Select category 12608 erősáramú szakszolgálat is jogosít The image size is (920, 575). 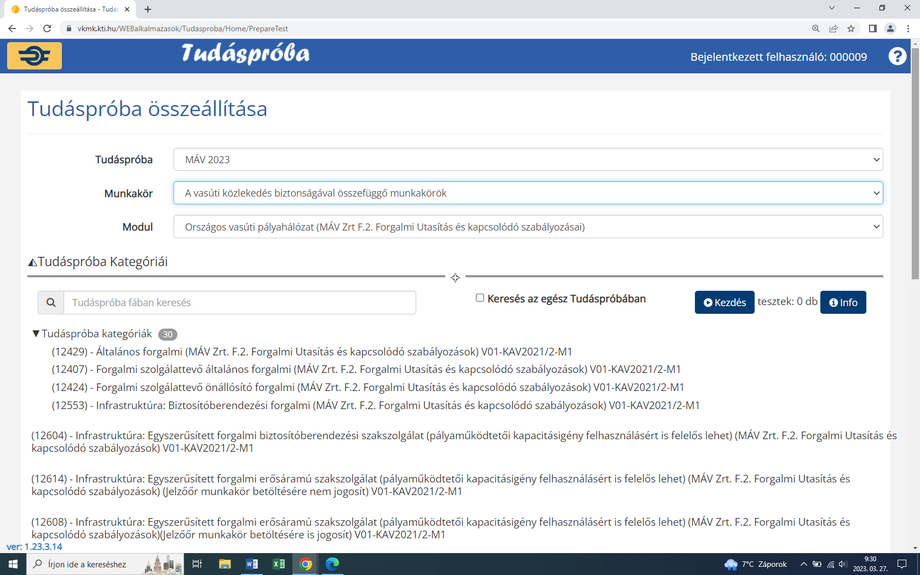coord(441,528)
